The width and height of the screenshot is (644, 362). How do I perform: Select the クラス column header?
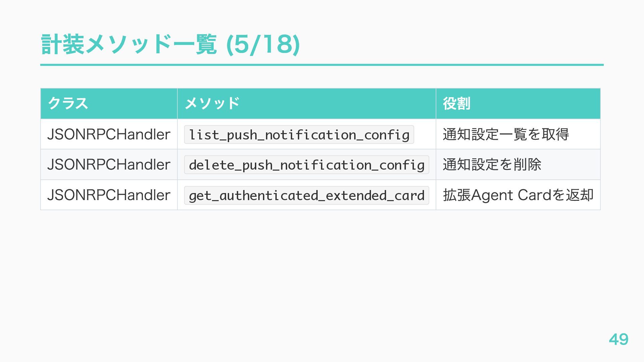click(68, 104)
